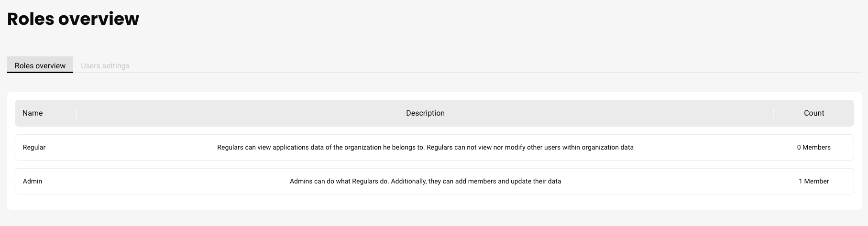
Task: Click empty space left of Admin description
Action: (167, 182)
